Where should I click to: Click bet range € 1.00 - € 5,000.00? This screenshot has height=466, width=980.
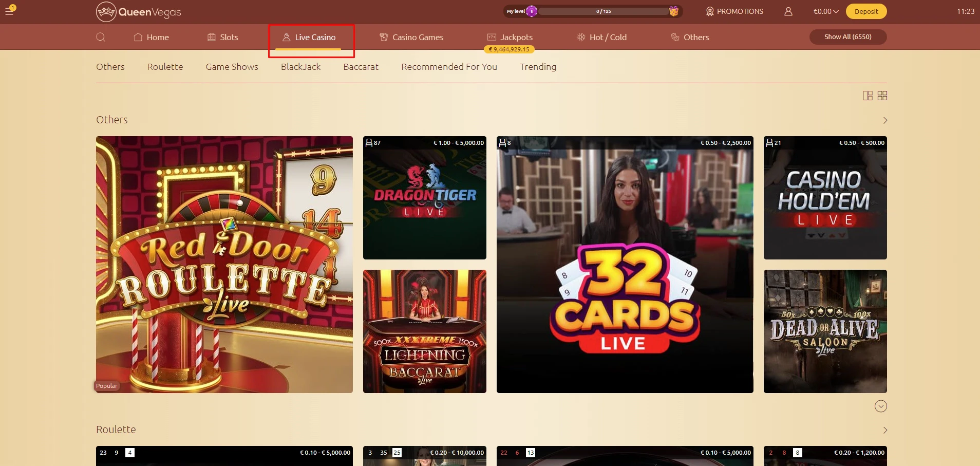[x=459, y=143]
